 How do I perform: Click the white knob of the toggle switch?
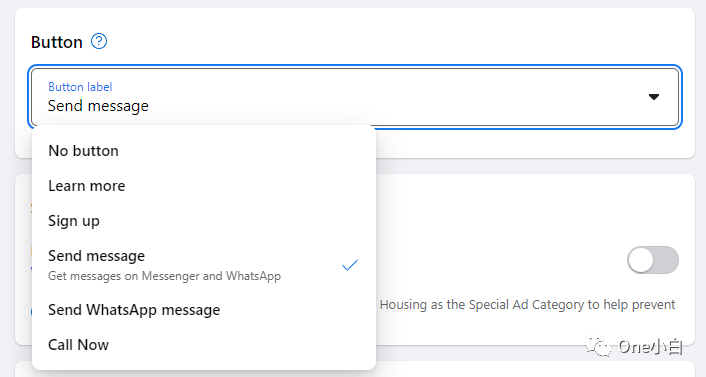pyautogui.click(x=641, y=260)
